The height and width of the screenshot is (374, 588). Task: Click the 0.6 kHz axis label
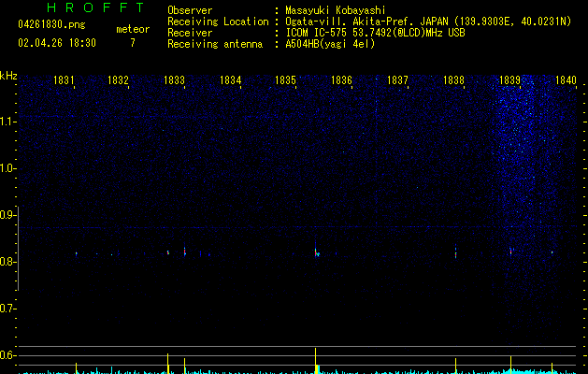point(7,355)
